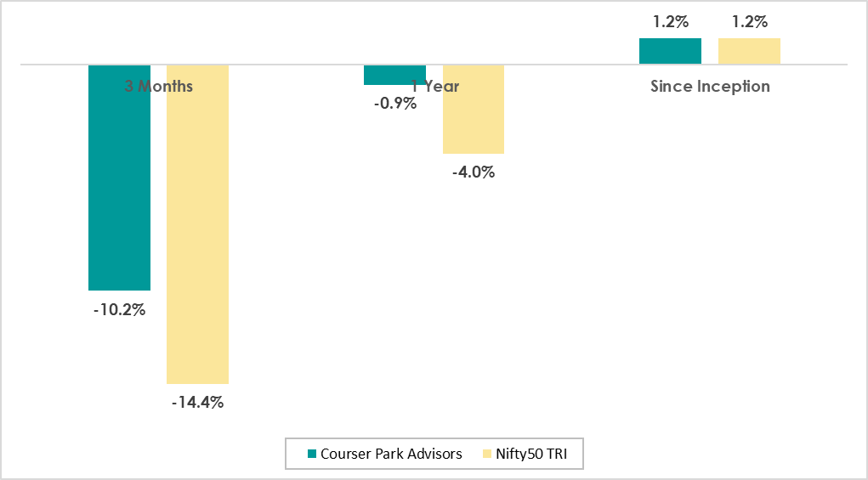Click the 1 Year axis label
Image resolution: width=868 pixels, height=480 pixels.
tap(434, 87)
